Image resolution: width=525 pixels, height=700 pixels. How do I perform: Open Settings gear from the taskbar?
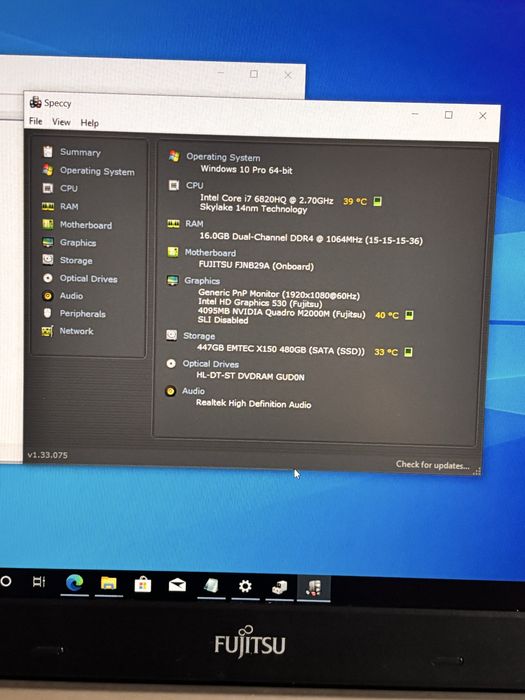[245, 586]
